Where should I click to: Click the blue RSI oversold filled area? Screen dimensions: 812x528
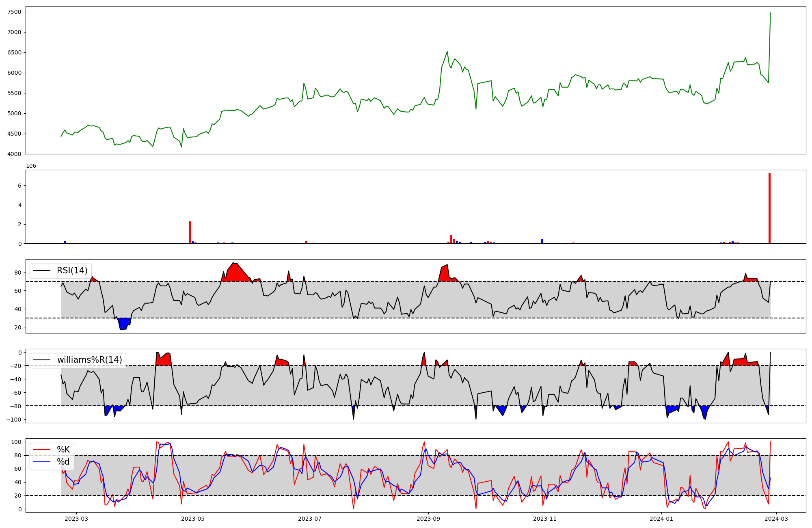[x=123, y=324]
